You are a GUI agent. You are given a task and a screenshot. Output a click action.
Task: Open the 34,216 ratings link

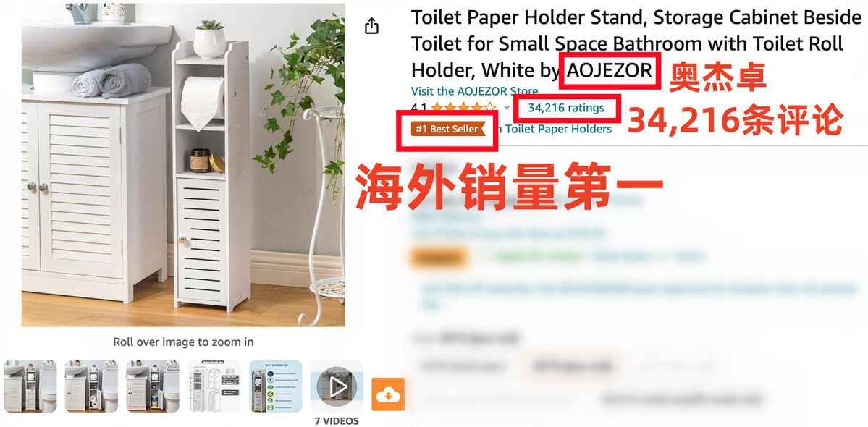point(565,108)
